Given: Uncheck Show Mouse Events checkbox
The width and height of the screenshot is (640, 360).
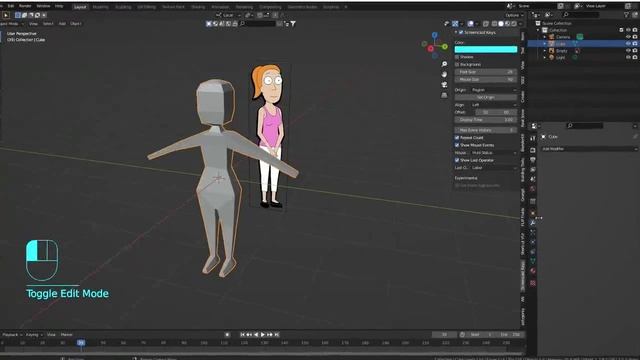Looking at the screenshot, I should pyautogui.click(x=457, y=145).
